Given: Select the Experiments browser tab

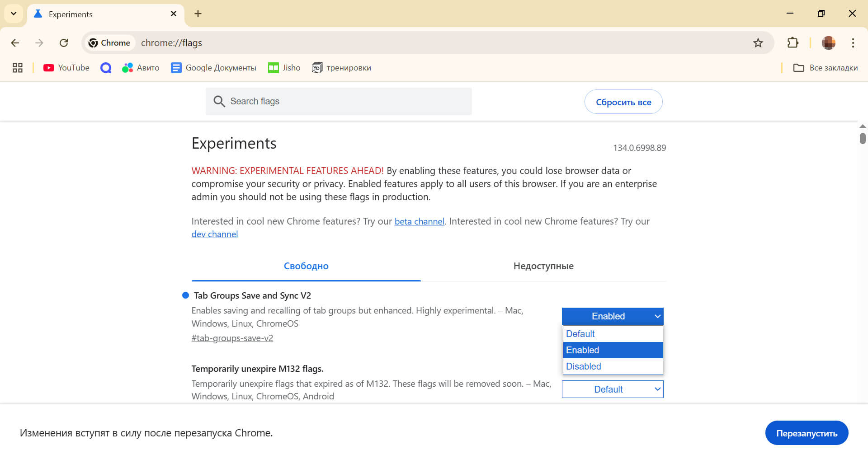Looking at the screenshot, I should (x=106, y=14).
